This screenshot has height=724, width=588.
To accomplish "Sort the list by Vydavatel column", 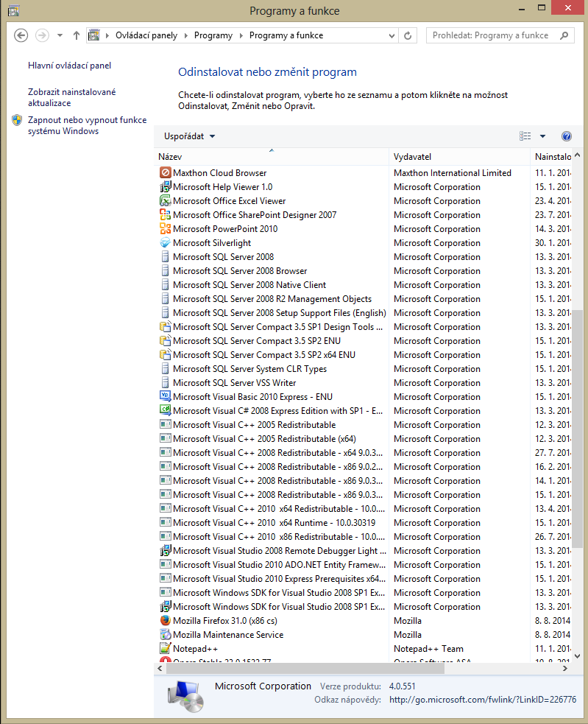I will click(x=459, y=157).
